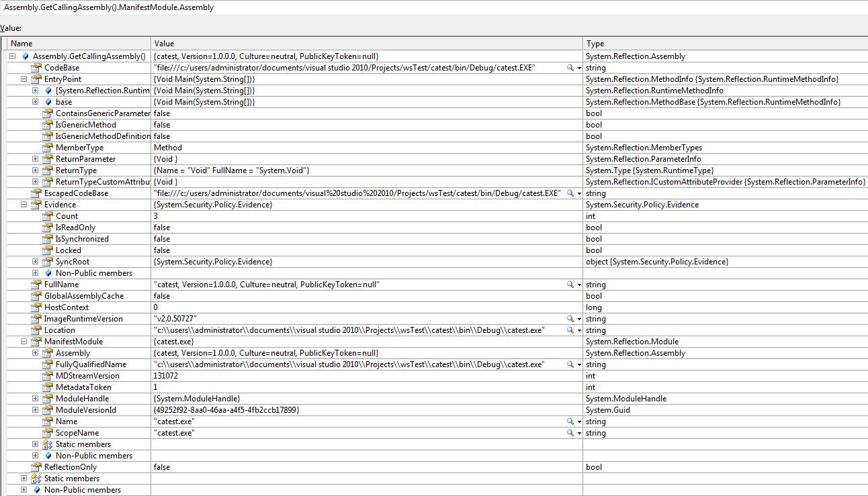Open the magnifier visualizer on Location row
The width and height of the screenshot is (868, 496).
pos(570,330)
